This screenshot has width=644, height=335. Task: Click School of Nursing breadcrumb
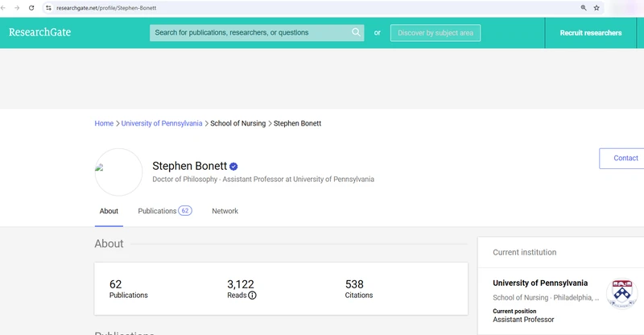[237, 123]
